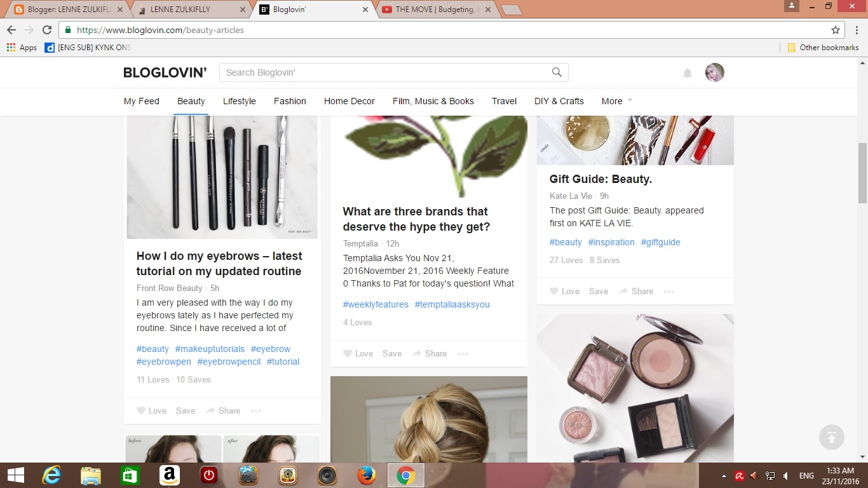Open Internet Explorer from the taskbar
The height and width of the screenshot is (488, 868).
51,475
